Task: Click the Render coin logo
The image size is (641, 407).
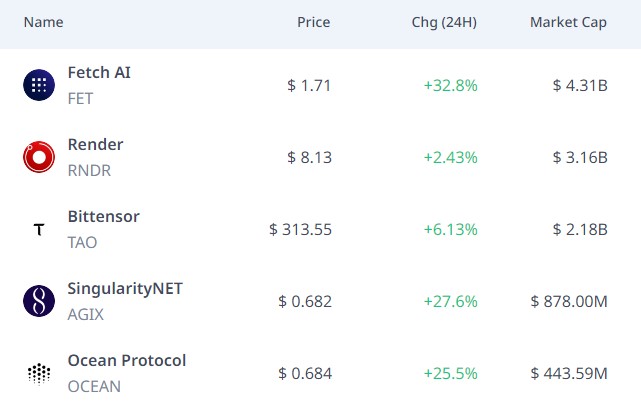Action: tap(39, 157)
